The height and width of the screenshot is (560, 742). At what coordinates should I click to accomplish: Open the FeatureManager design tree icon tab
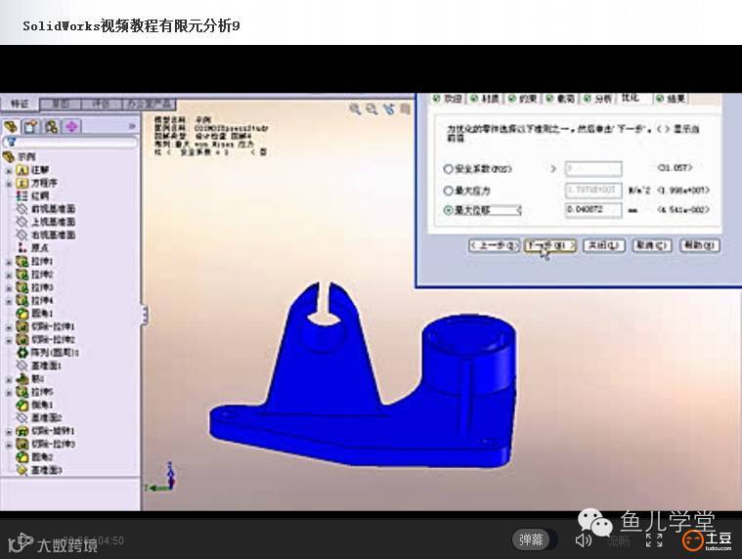click(12, 126)
